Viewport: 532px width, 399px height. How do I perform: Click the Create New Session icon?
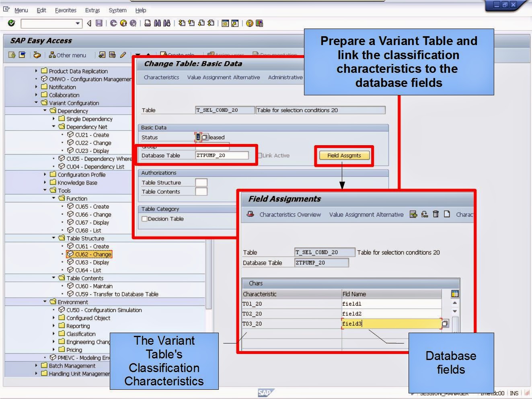point(225,23)
